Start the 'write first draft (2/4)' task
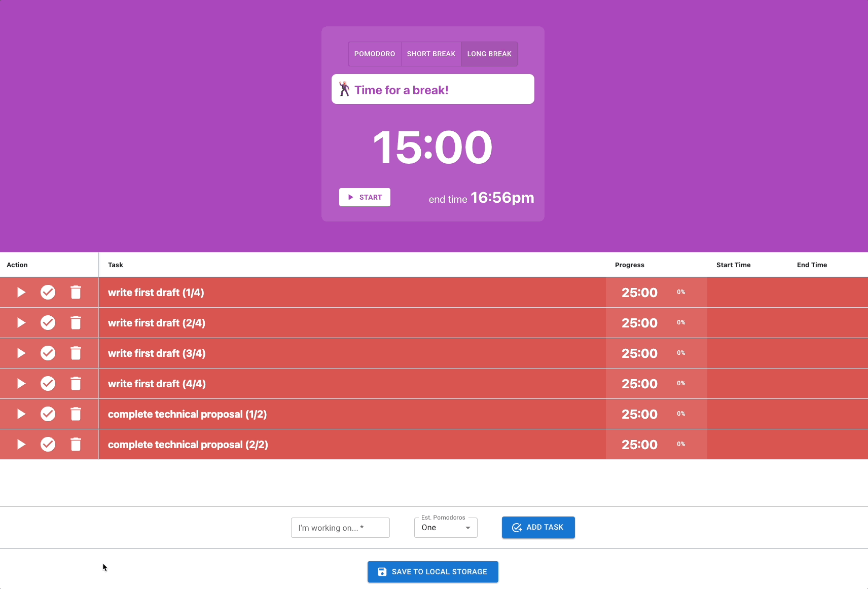This screenshot has width=868, height=589. pyautogui.click(x=21, y=323)
